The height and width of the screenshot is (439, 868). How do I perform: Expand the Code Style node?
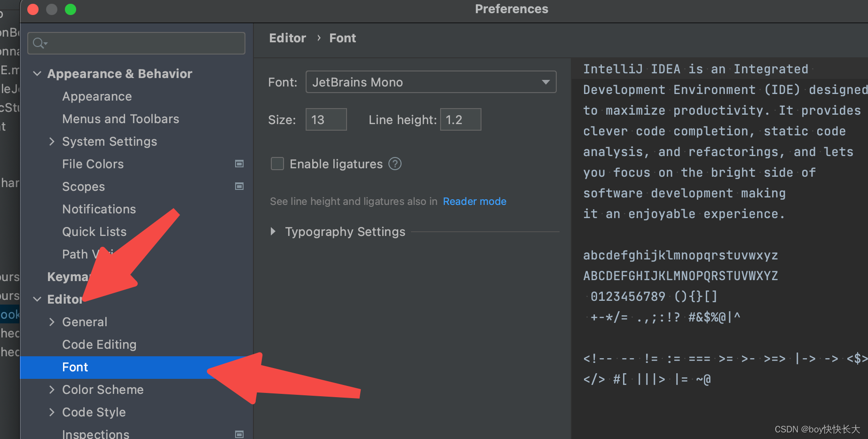pyautogui.click(x=52, y=412)
